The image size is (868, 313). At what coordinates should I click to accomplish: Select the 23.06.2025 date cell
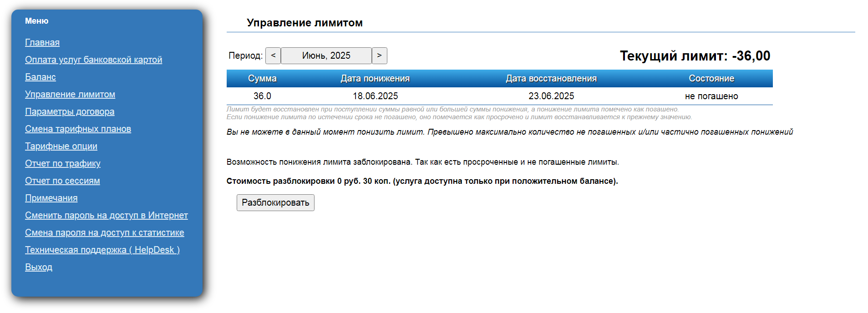point(551,96)
